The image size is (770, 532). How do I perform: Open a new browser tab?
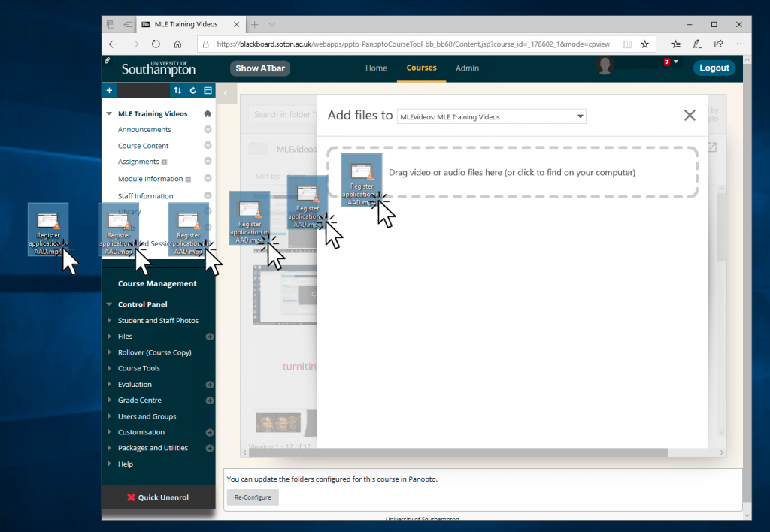(254, 24)
